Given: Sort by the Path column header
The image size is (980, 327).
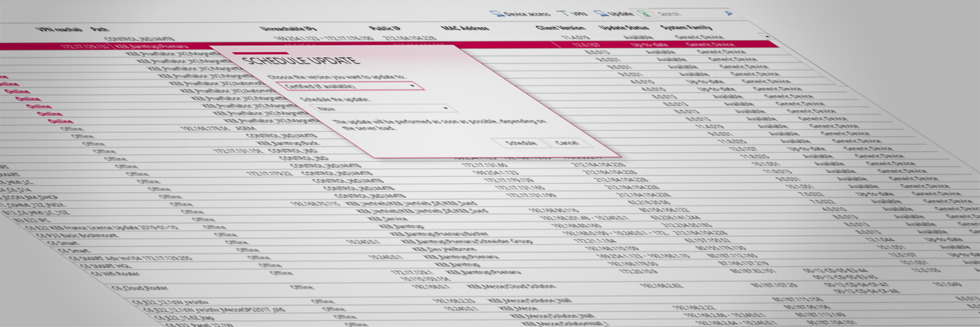Looking at the screenshot, I should pyautogui.click(x=99, y=29).
